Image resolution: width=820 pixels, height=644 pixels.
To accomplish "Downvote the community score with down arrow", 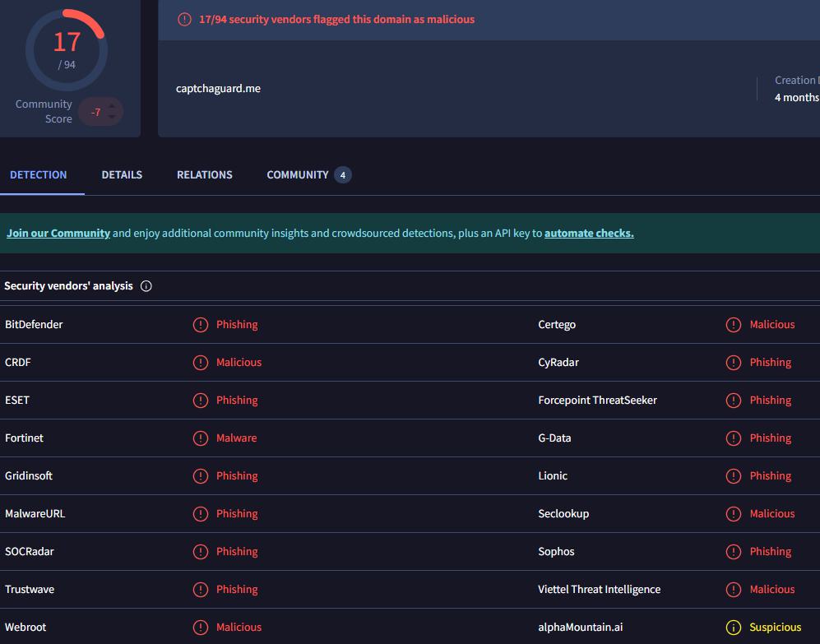I will pos(112,117).
